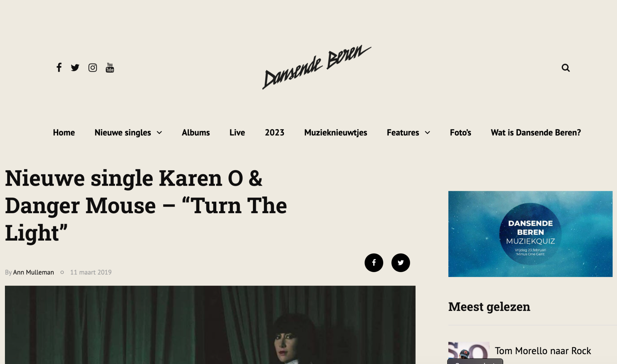Open the Facebook page icon in header
The height and width of the screenshot is (364, 617).
(x=59, y=67)
